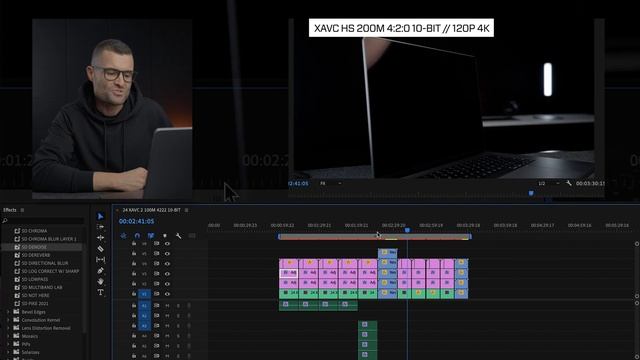The width and height of the screenshot is (640, 360).
Task: Select the Slip tool
Action: tap(100, 260)
